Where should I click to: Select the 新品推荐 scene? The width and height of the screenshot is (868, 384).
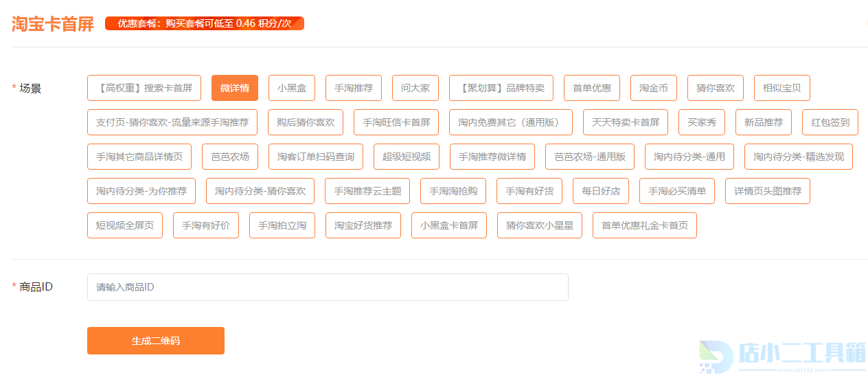coord(764,122)
